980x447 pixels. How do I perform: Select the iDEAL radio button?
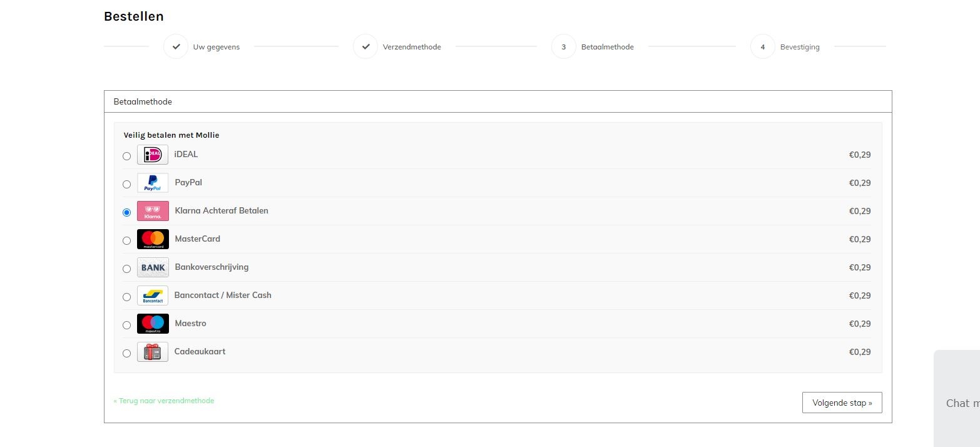pos(126,156)
